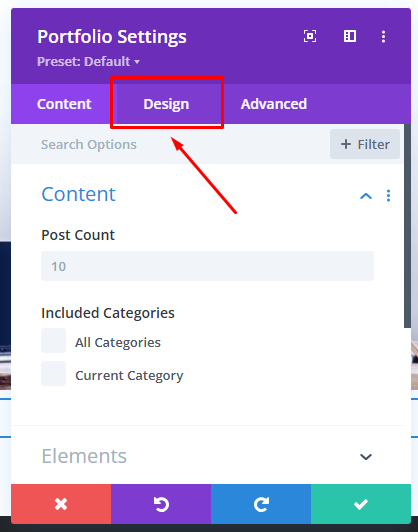Screen dimensions: 418x532
Task: Click the Search Options field
Action: 170,145
